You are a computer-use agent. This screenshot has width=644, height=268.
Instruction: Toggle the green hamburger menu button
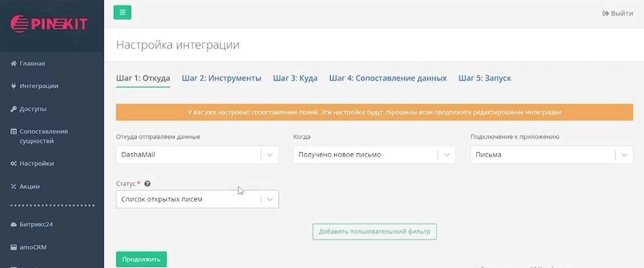click(x=122, y=12)
